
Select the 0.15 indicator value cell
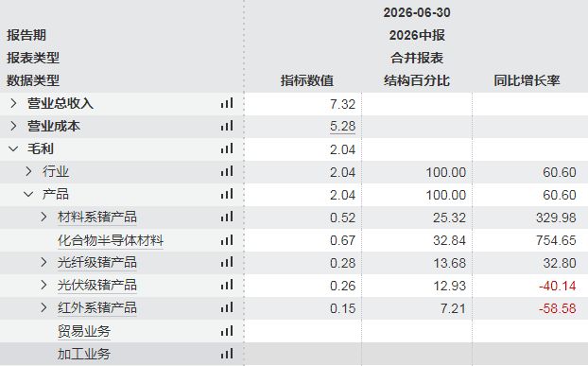343,308
